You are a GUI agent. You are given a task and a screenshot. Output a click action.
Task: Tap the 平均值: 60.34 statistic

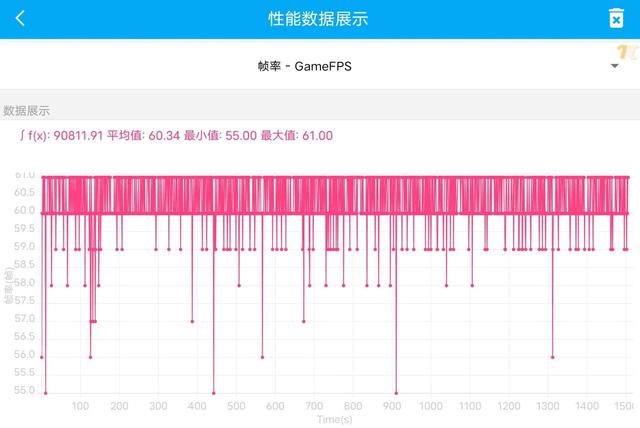pyautogui.click(x=143, y=135)
